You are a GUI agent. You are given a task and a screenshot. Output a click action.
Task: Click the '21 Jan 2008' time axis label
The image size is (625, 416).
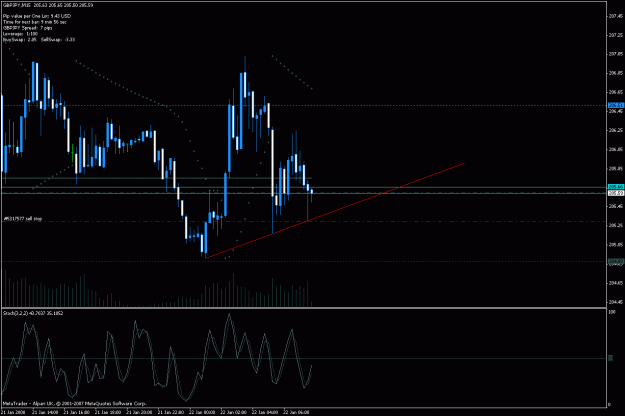click(14, 412)
